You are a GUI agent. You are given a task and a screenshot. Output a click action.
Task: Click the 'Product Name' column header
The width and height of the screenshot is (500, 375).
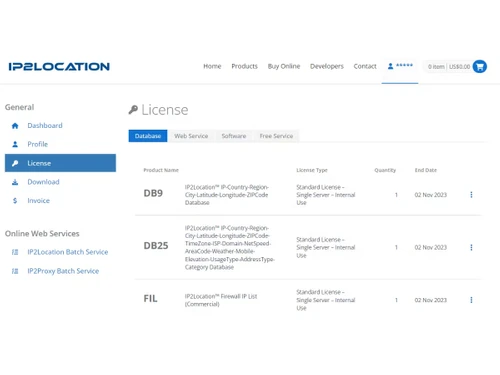[161, 170]
